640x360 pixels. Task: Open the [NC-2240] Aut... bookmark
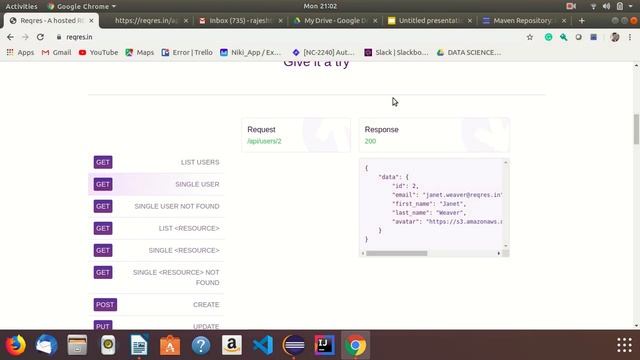coord(323,53)
